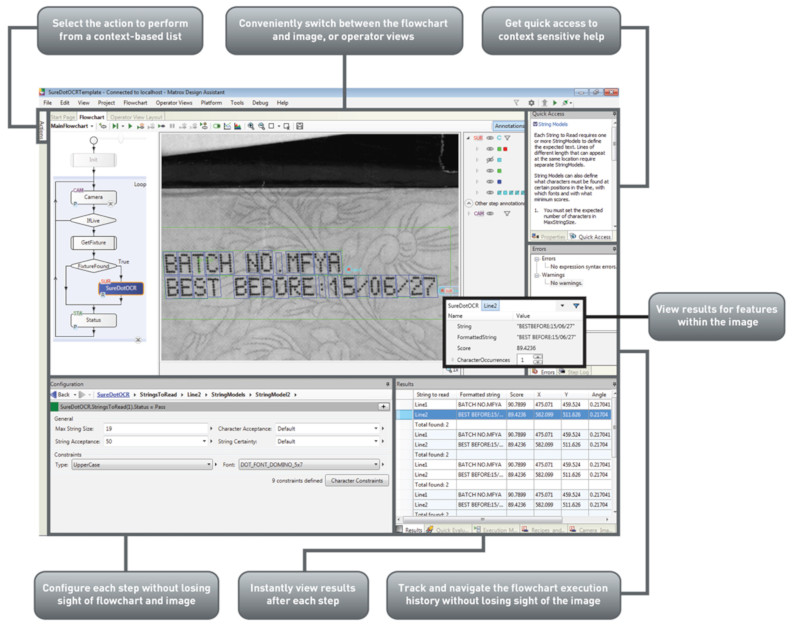Click the green run-to-next-step icon with vertical bar
Viewport: 800px width, 626px height.
(115, 126)
